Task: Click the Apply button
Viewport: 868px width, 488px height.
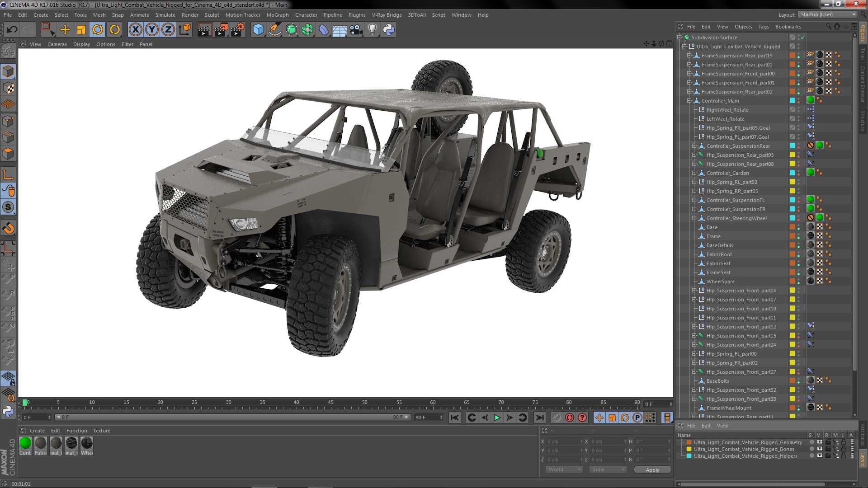Action: [x=652, y=470]
